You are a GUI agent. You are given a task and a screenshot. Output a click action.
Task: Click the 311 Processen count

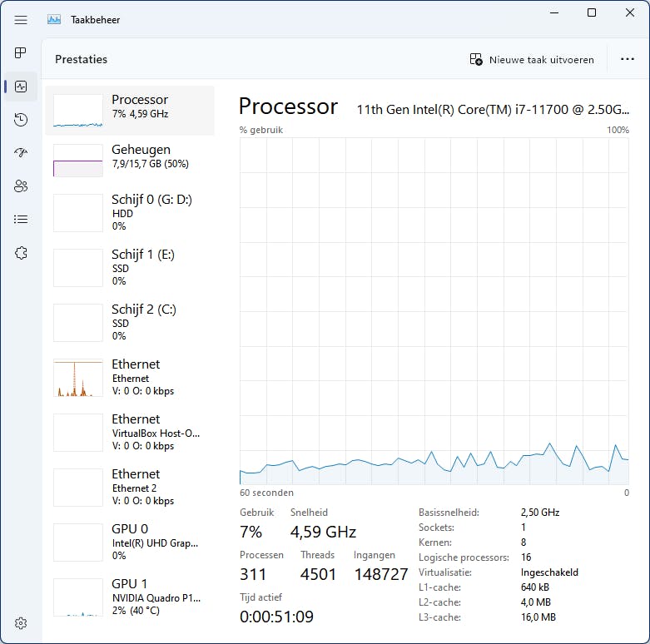click(253, 574)
